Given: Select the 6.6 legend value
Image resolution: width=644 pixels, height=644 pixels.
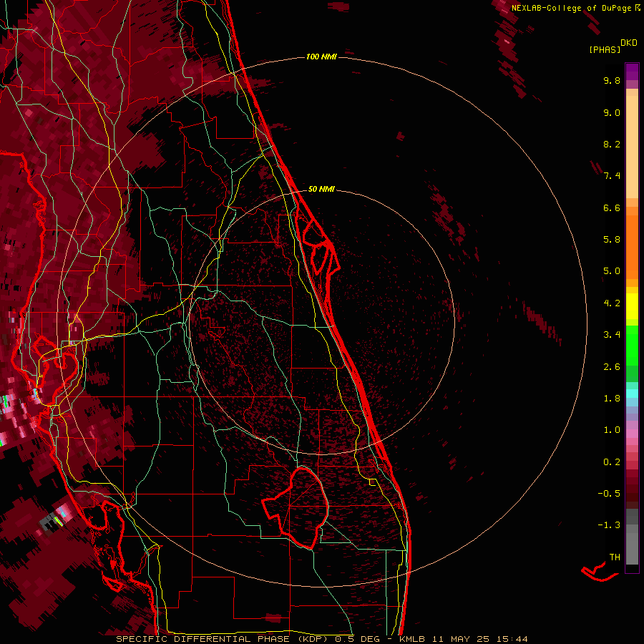Looking at the screenshot, I should coord(612,208).
